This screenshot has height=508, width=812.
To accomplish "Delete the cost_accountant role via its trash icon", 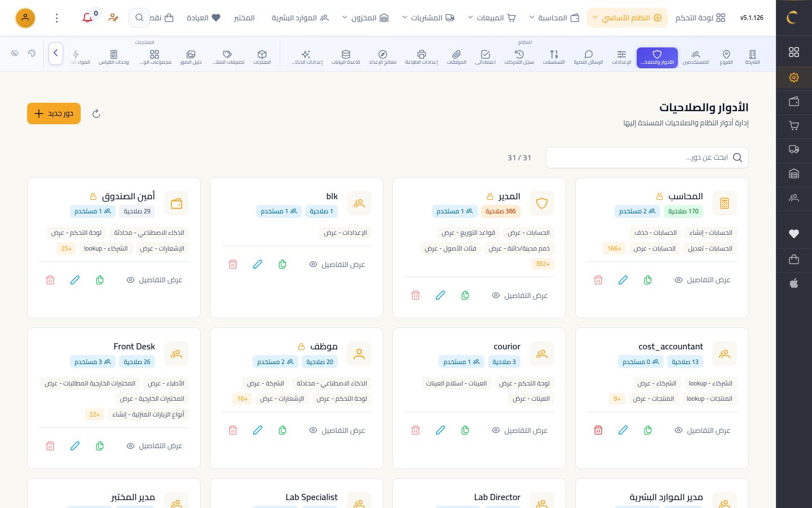I will 598,430.
